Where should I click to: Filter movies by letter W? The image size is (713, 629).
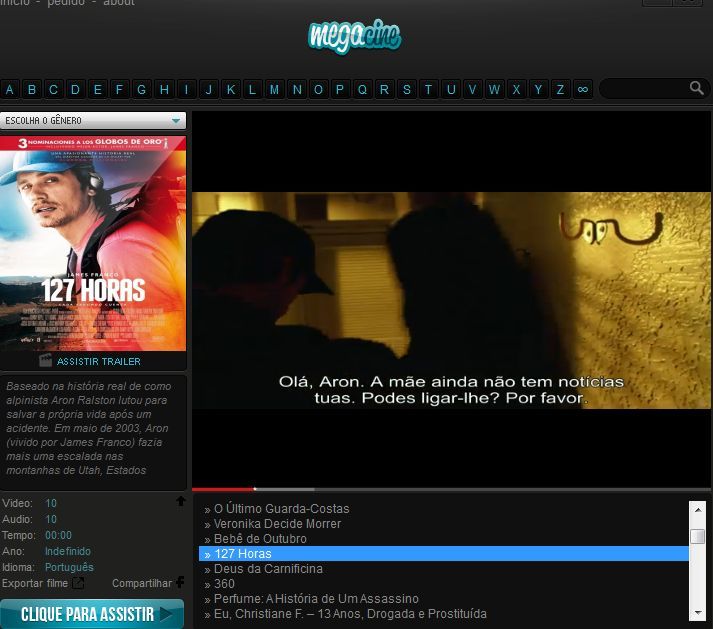(x=494, y=89)
